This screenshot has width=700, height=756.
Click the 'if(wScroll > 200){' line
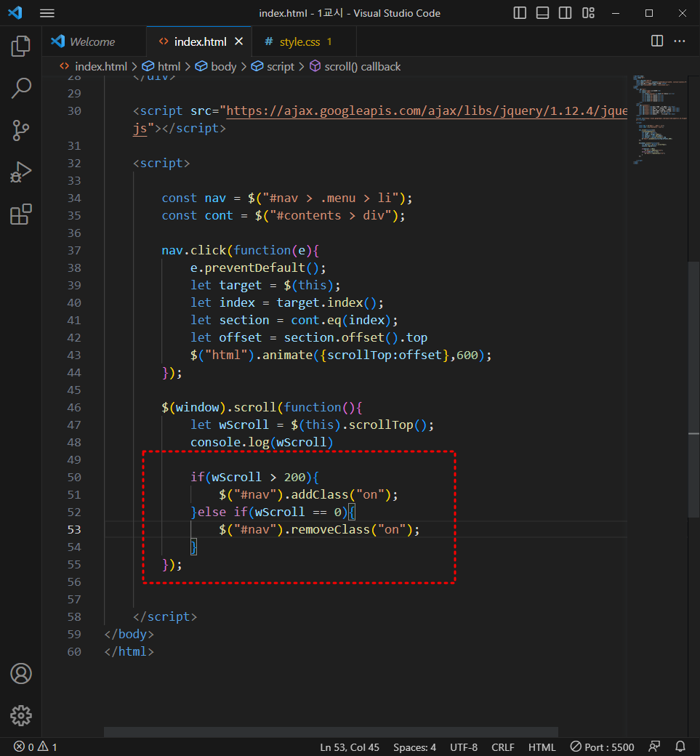pyautogui.click(x=254, y=477)
